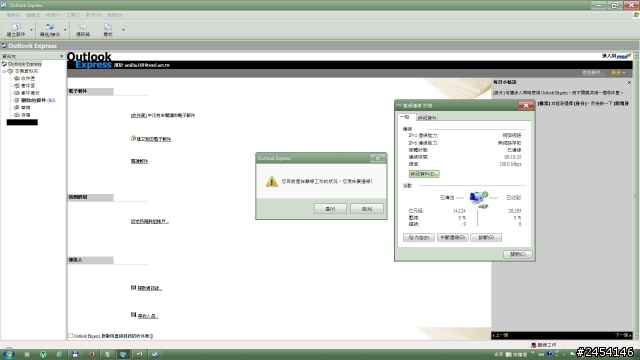Open the Inbox (收件匣) folder in tree

pyautogui.click(x=28, y=78)
